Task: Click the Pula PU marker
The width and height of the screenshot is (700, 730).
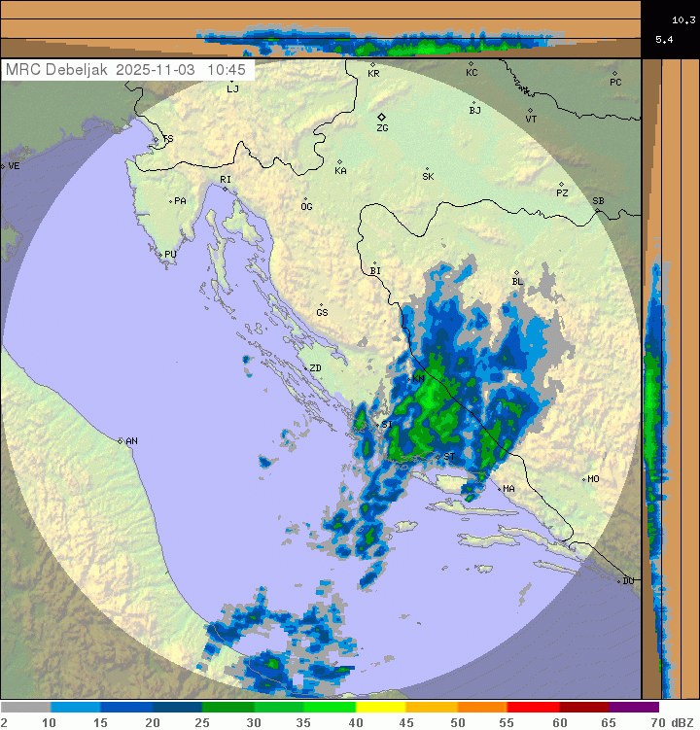Action: (160, 255)
